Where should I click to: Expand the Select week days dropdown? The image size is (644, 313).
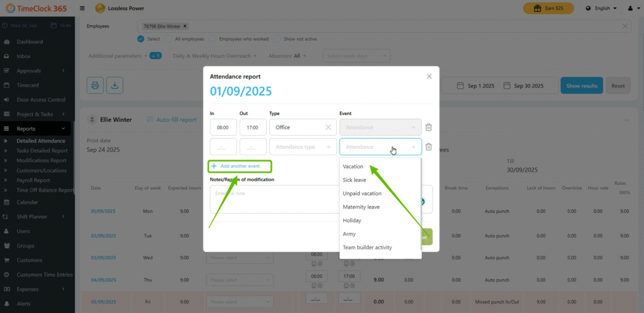click(x=357, y=56)
